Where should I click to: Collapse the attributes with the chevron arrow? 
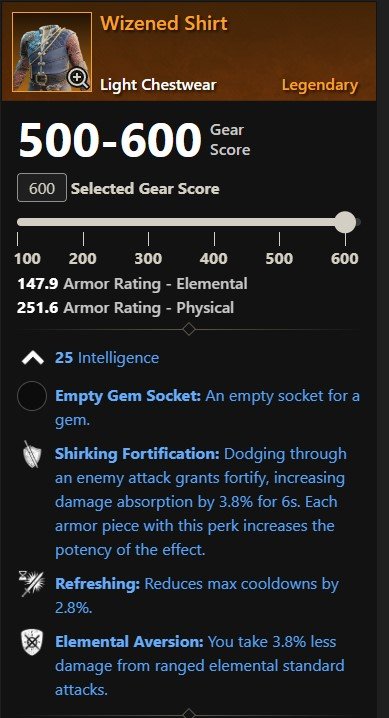(32, 358)
